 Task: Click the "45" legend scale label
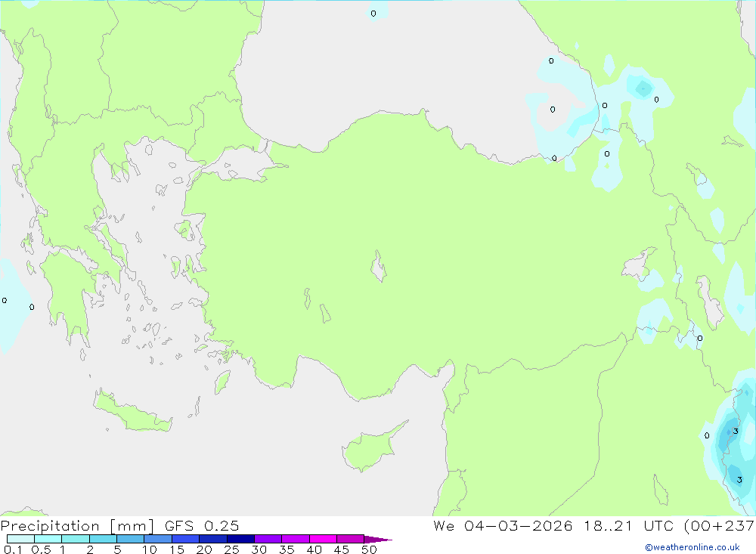[x=342, y=549]
